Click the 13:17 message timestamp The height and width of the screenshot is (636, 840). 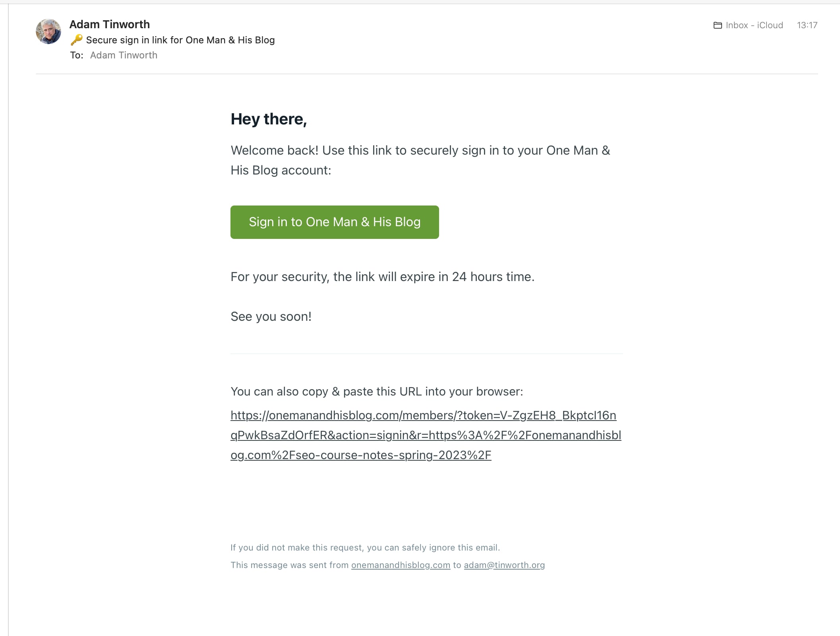click(x=807, y=25)
